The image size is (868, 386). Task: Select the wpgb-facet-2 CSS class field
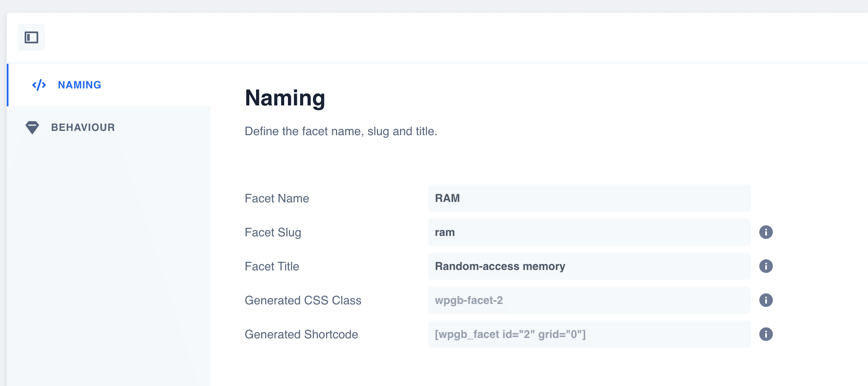[589, 300]
